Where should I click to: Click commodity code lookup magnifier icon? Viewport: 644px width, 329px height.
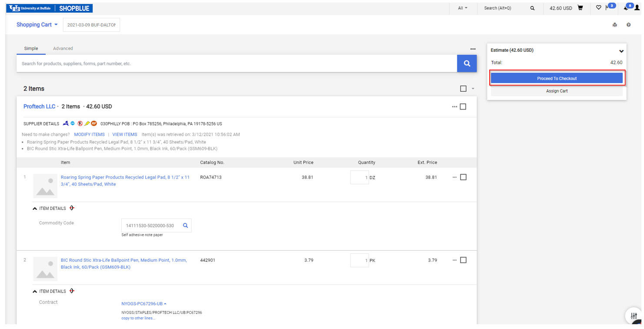[x=185, y=226]
